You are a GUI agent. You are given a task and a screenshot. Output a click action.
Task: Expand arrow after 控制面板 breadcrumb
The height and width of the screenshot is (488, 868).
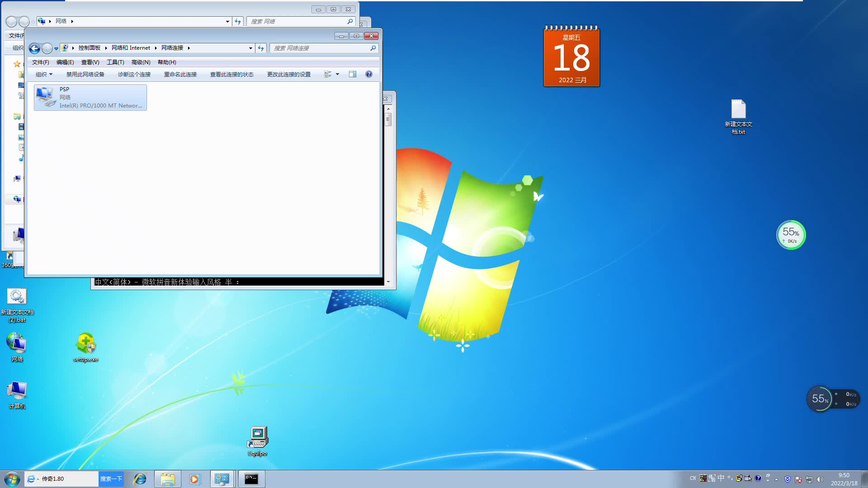[x=106, y=48]
